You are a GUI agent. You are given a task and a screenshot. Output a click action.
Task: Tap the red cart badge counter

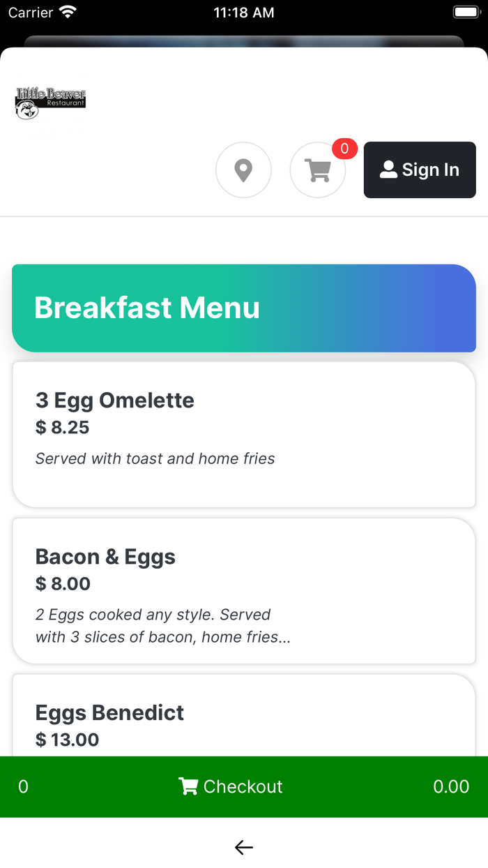coord(344,149)
